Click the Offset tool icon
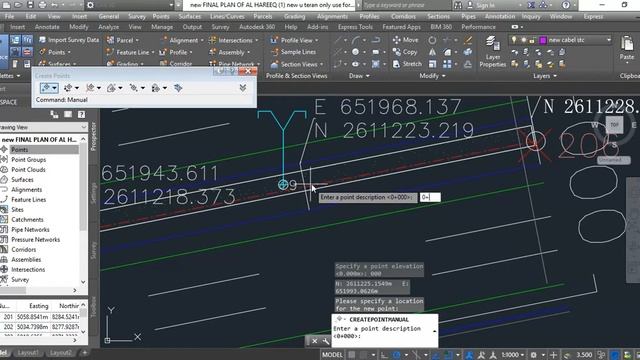 (x=468, y=64)
